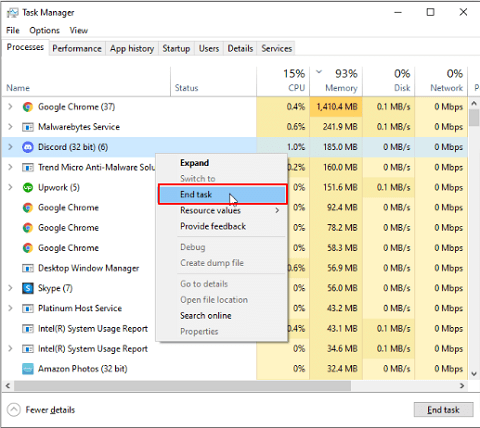This screenshot has height=428, width=480.
Task: Click the Discord process icon
Action: 28,147
